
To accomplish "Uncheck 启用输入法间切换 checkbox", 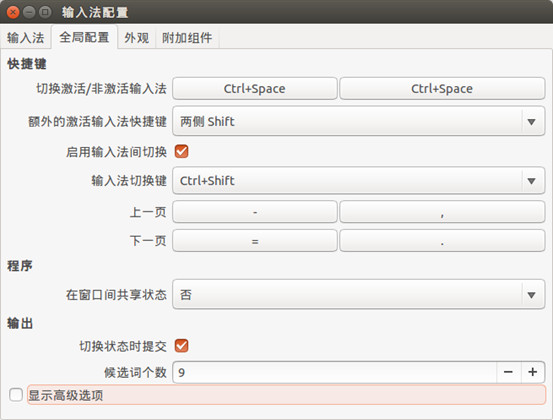I will [182, 152].
